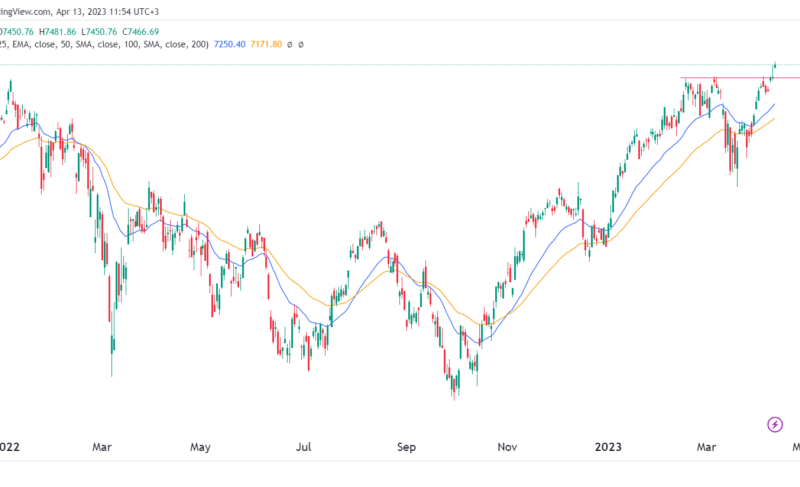Click the Sep label on time axis

coord(406,447)
